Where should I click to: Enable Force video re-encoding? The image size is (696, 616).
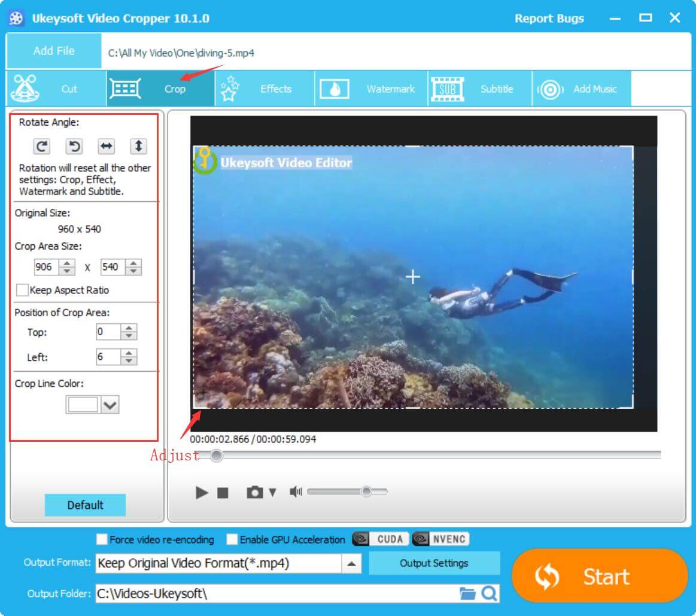point(102,539)
